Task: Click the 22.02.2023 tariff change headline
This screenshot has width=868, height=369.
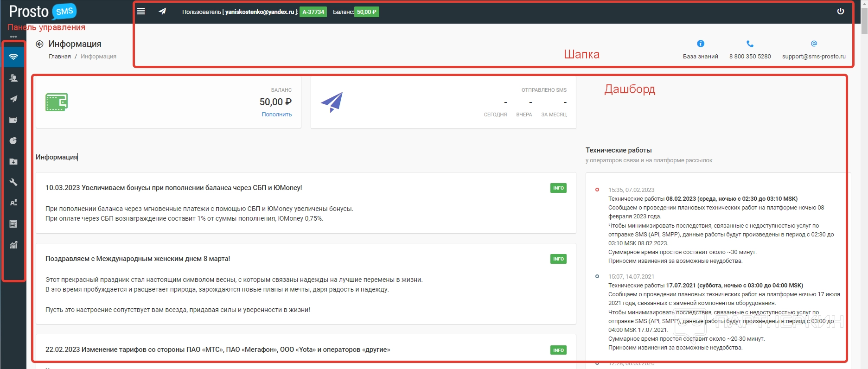Action: pyautogui.click(x=218, y=350)
